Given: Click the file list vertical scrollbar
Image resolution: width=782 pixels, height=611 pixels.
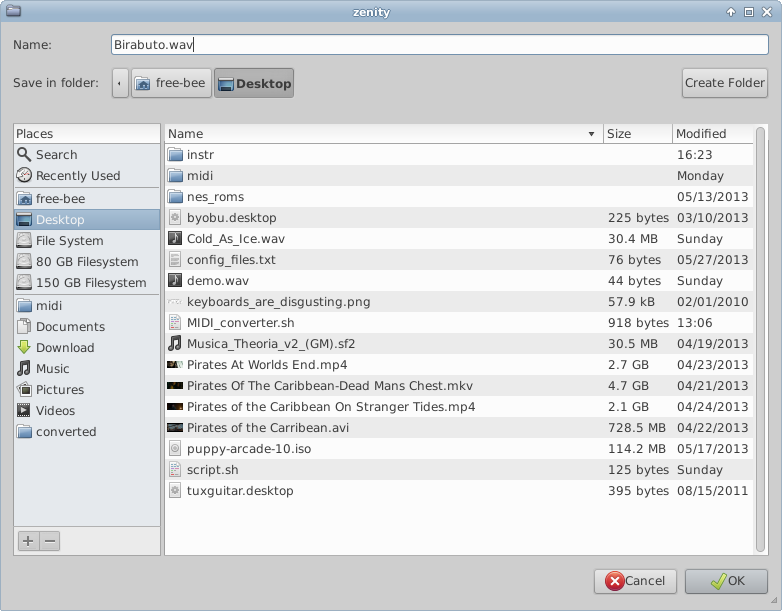Looking at the screenshot, I should click(x=760, y=339).
